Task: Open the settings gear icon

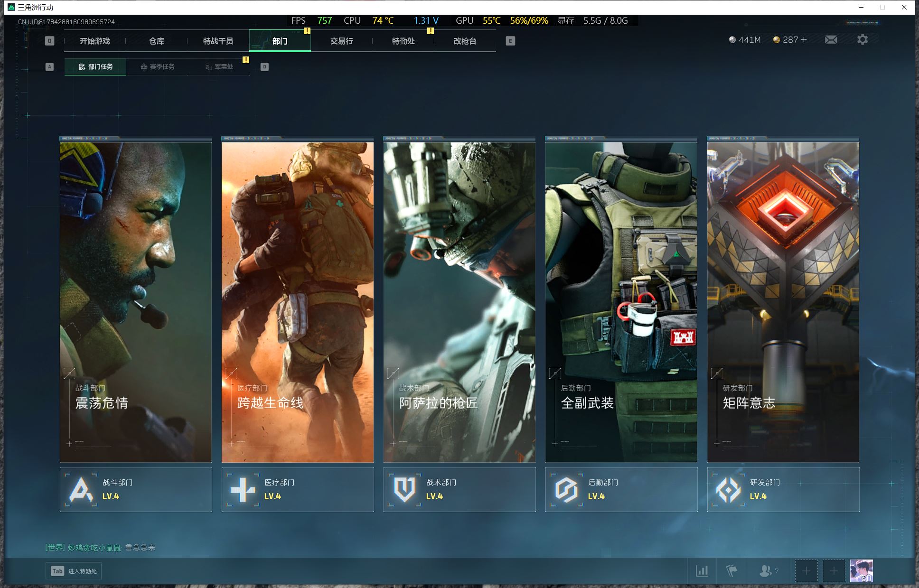Action: point(862,40)
